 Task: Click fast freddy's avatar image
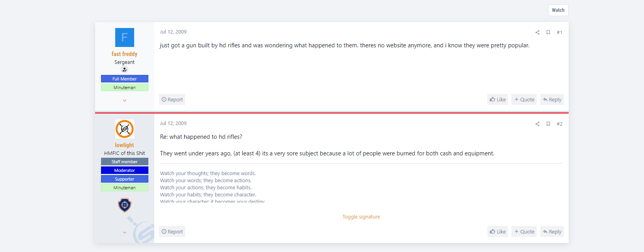(124, 37)
